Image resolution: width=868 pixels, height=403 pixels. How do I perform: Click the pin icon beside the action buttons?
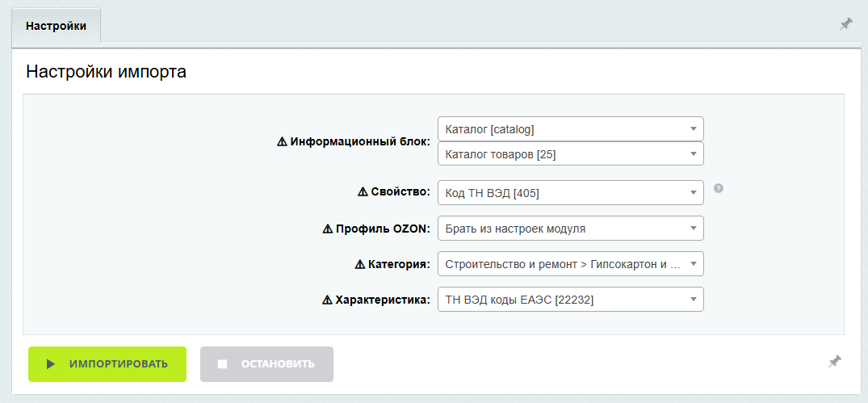coord(835,362)
